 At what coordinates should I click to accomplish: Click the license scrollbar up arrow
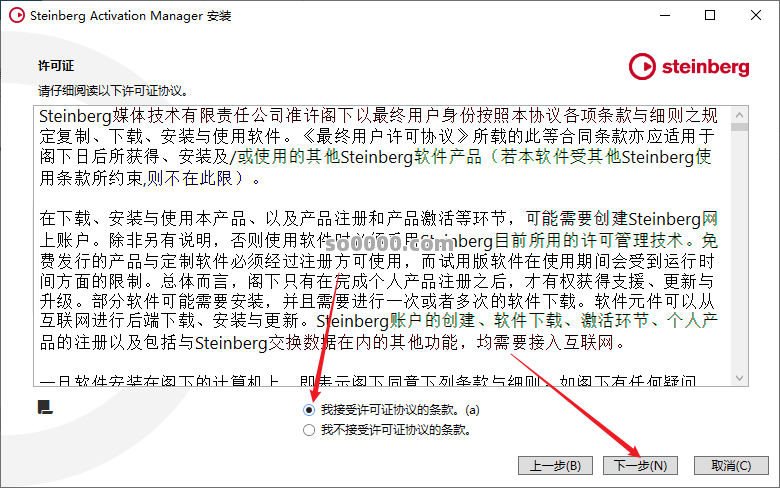pos(739,115)
